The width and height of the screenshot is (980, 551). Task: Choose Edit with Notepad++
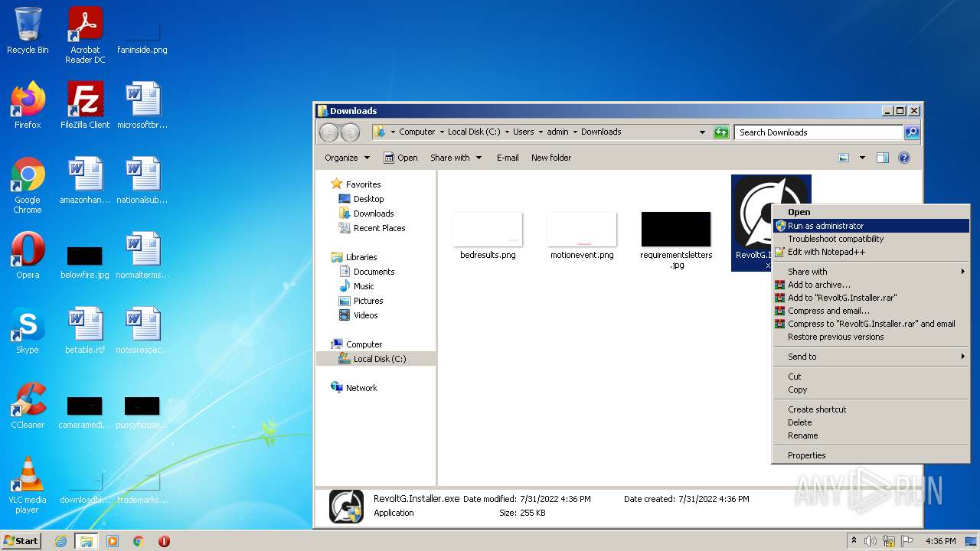click(871, 252)
